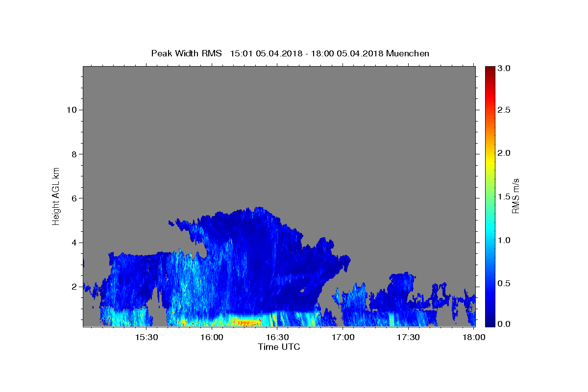Click the height axis label 10
Screen dimensions: 588x392
click(72, 110)
